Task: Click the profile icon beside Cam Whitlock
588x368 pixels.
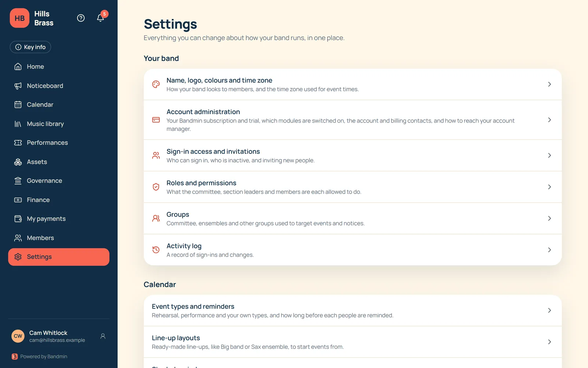Action: [103, 336]
